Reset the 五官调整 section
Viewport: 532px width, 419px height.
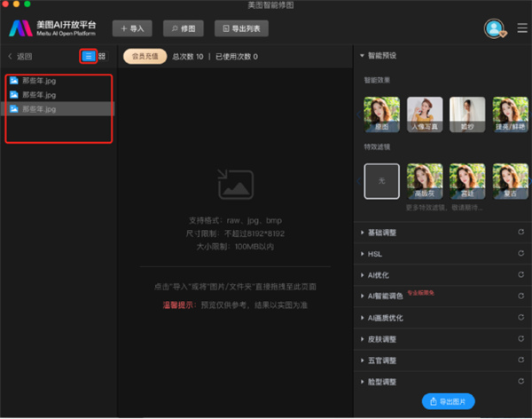point(520,360)
